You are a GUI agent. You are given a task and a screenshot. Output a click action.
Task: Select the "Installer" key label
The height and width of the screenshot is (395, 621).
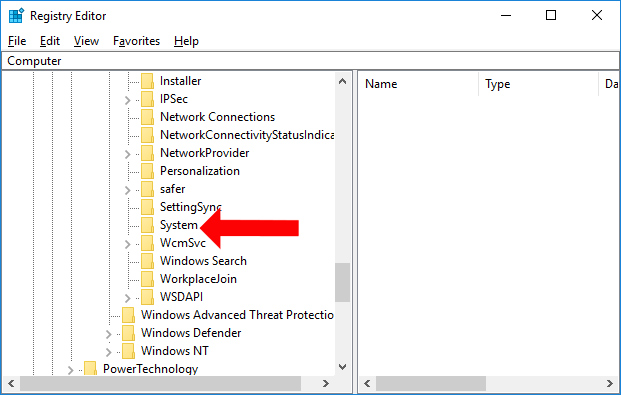(x=181, y=81)
